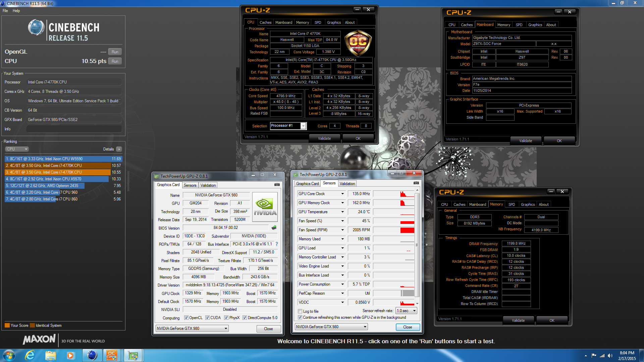The width and height of the screenshot is (644, 362).
Task: Toggle the OpenCL checkbox in GPU-Z
Action: pos(186,318)
